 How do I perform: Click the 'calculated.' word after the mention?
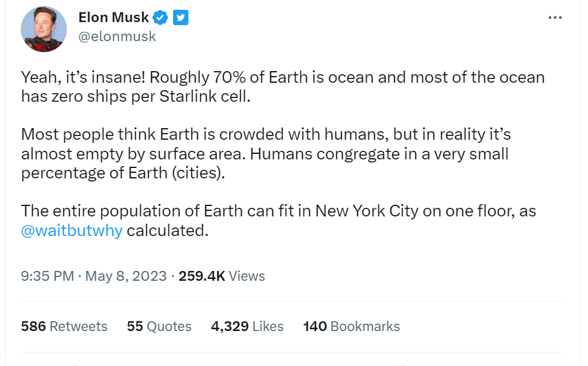coord(168,231)
